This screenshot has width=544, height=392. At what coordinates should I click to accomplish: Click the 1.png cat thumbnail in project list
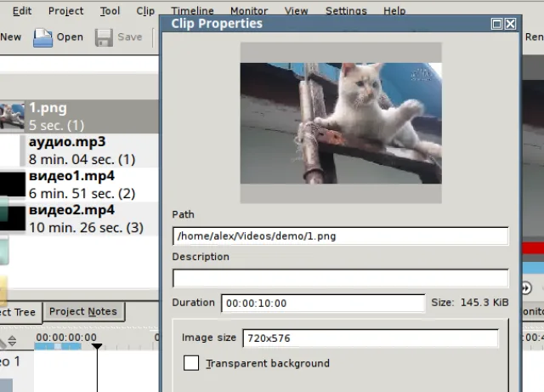click(12, 116)
